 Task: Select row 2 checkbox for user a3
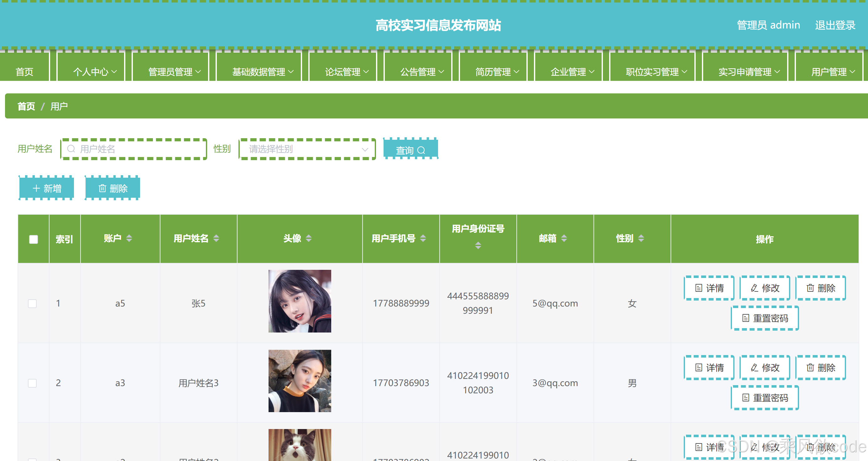[32, 383]
